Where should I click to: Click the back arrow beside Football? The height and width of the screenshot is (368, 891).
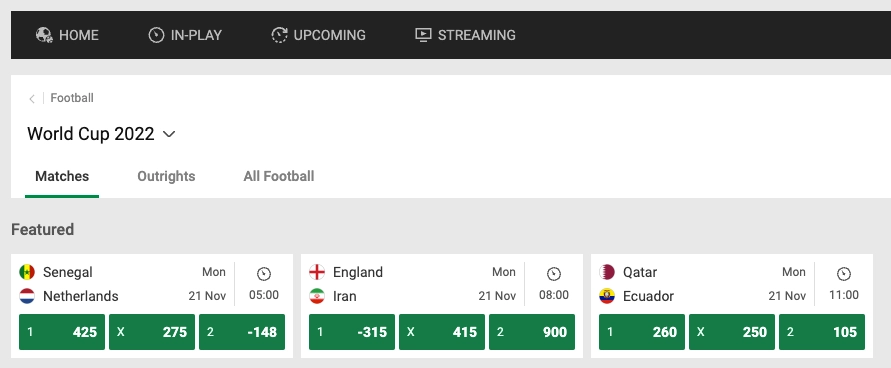click(x=32, y=99)
